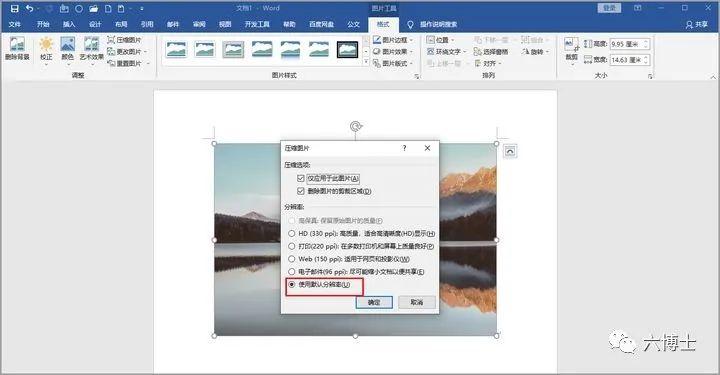Screen dimensions: 720x375
Task: Toggle 删除图片的剪裁区域 checkbox
Action: (301, 191)
